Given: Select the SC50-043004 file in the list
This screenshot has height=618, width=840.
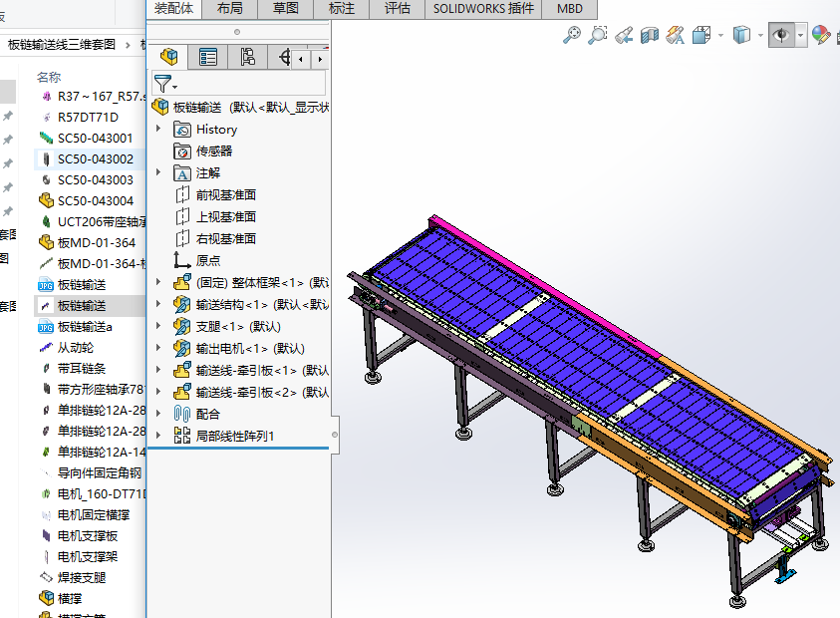Looking at the screenshot, I should click(95, 201).
